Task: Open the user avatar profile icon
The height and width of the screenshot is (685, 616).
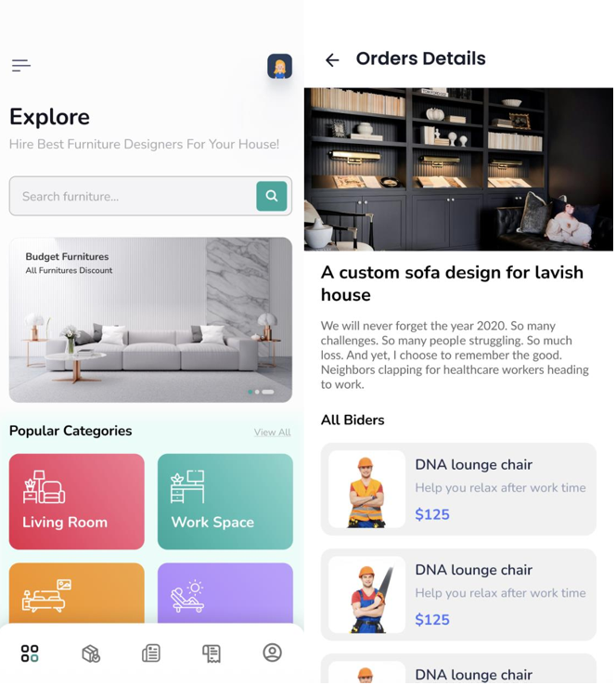Action: pyautogui.click(x=279, y=67)
